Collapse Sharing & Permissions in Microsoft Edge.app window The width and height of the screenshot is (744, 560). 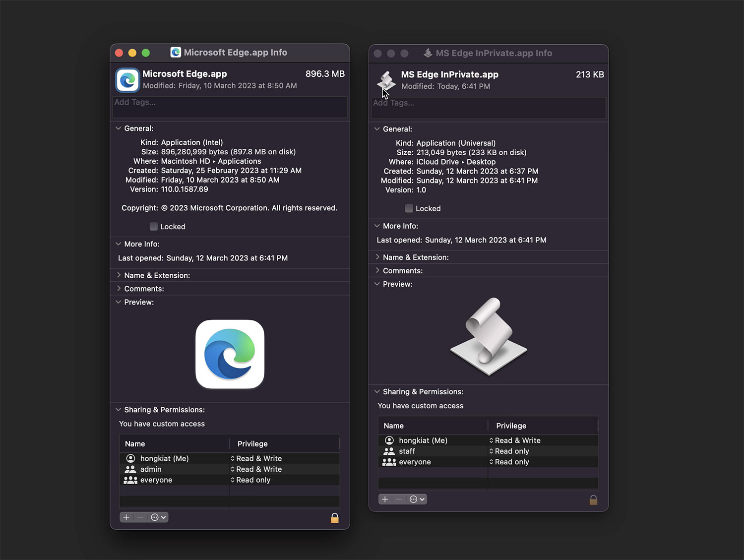tap(119, 410)
